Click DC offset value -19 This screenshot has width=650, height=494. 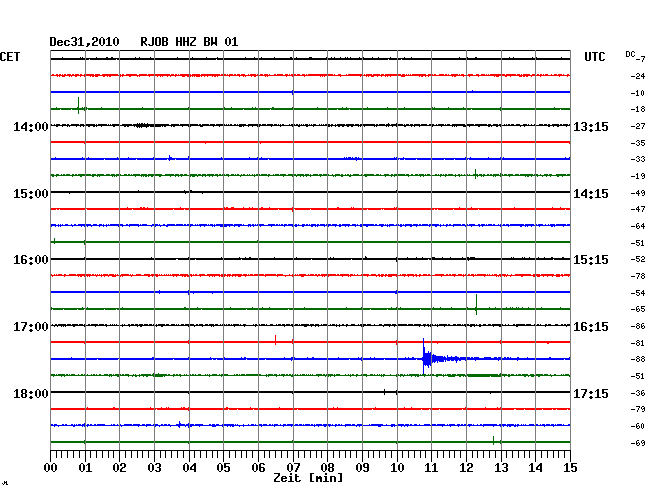tap(638, 176)
